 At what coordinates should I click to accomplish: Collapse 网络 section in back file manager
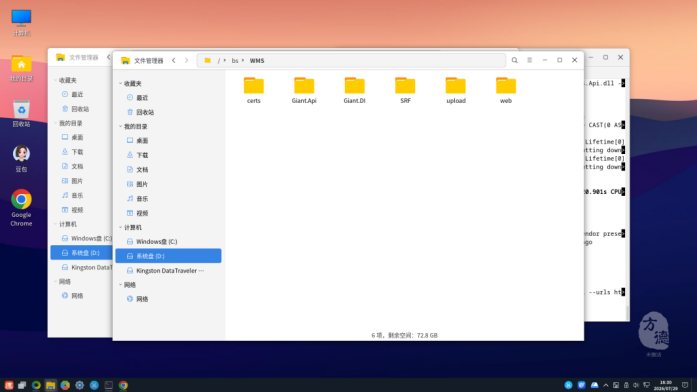[x=56, y=281]
